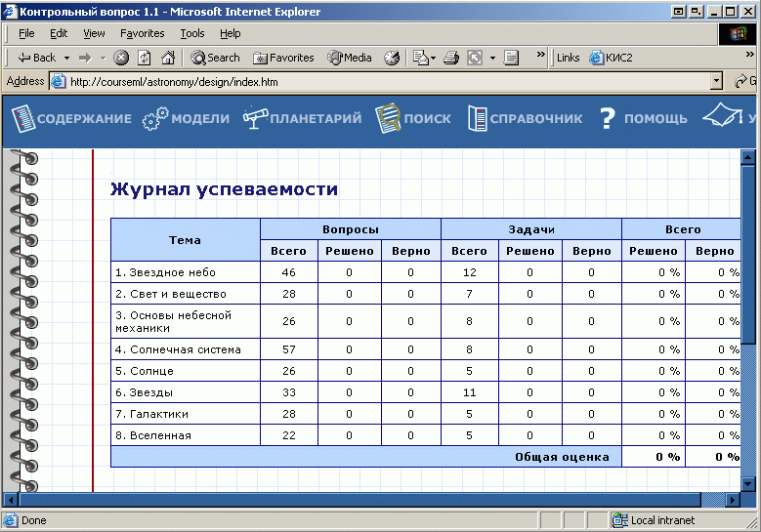Select row 2. Свет и вещество
761x532 pixels.
[426, 294]
